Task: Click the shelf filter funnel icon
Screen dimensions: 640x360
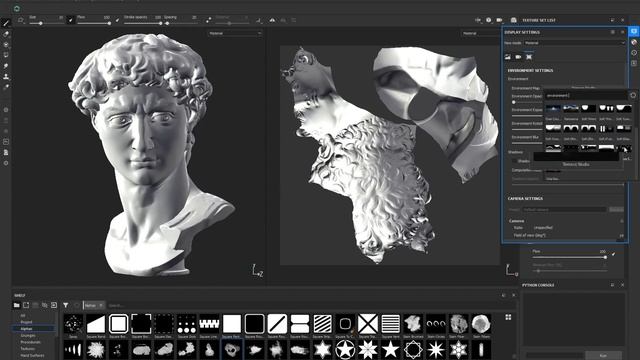Action: [65, 305]
